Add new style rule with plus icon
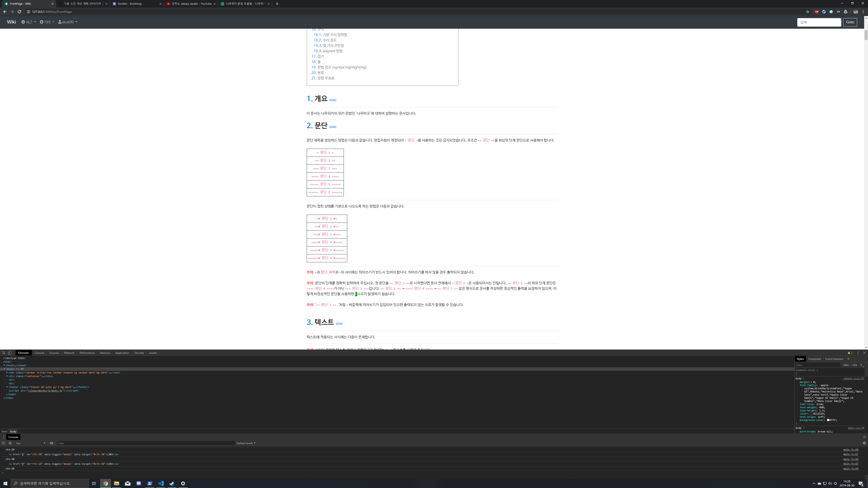 point(862,365)
